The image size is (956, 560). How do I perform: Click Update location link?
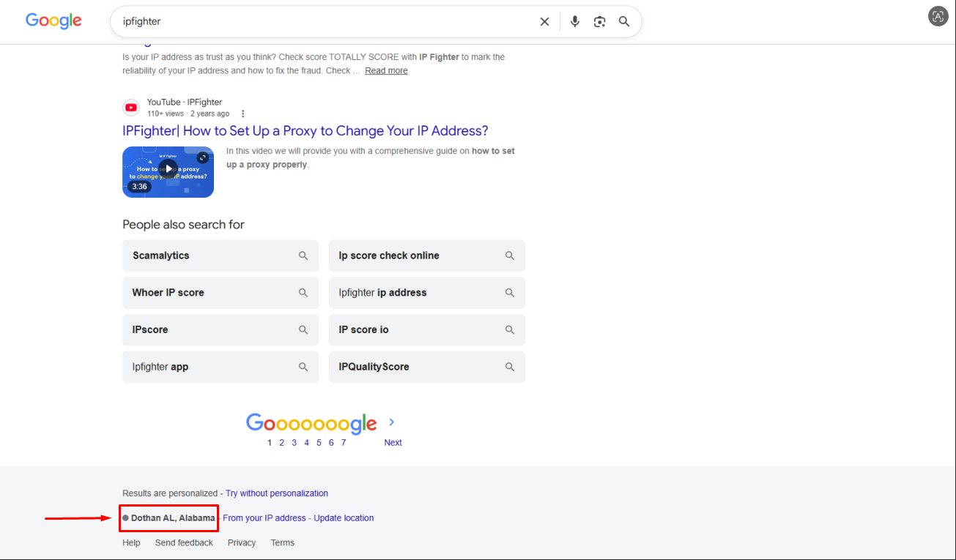point(344,518)
